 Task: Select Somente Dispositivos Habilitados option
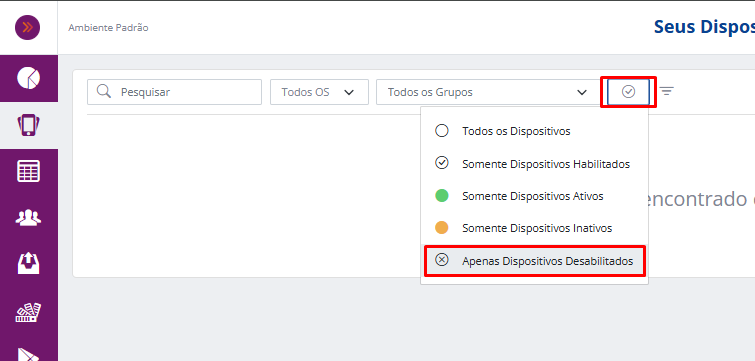[x=534, y=164]
